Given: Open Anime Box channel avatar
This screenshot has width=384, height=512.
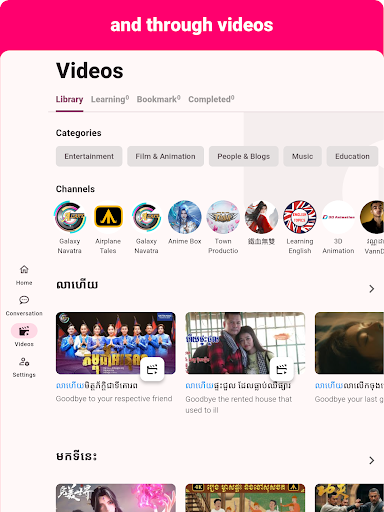Looking at the screenshot, I should (x=185, y=217).
